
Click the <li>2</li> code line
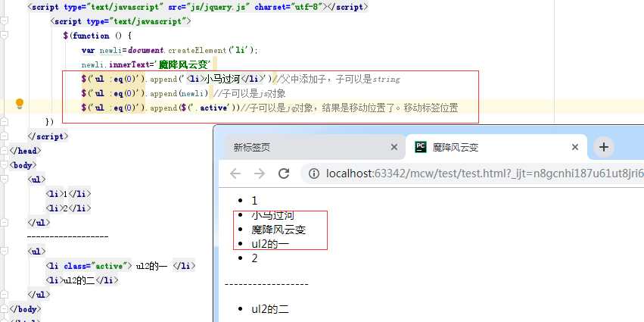(x=68, y=208)
